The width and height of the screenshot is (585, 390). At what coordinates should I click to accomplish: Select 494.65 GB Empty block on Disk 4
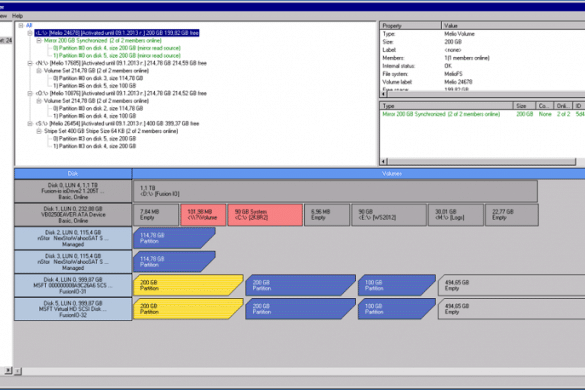[x=512, y=285]
